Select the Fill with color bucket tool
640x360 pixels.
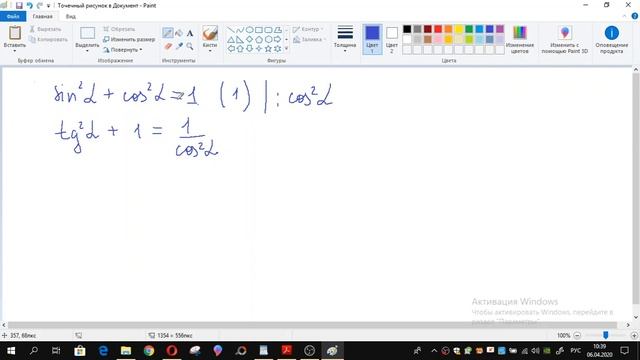click(x=179, y=33)
